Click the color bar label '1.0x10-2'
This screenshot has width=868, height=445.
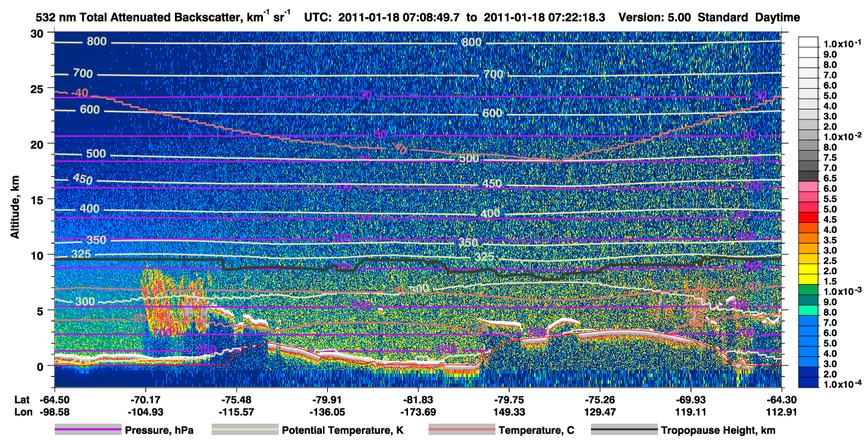tap(843, 136)
